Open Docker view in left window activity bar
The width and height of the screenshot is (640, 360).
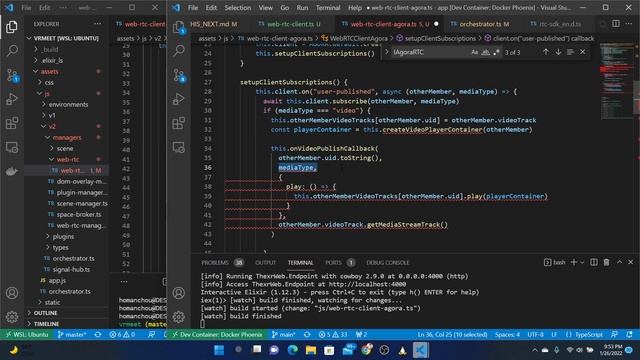[12, 171]
